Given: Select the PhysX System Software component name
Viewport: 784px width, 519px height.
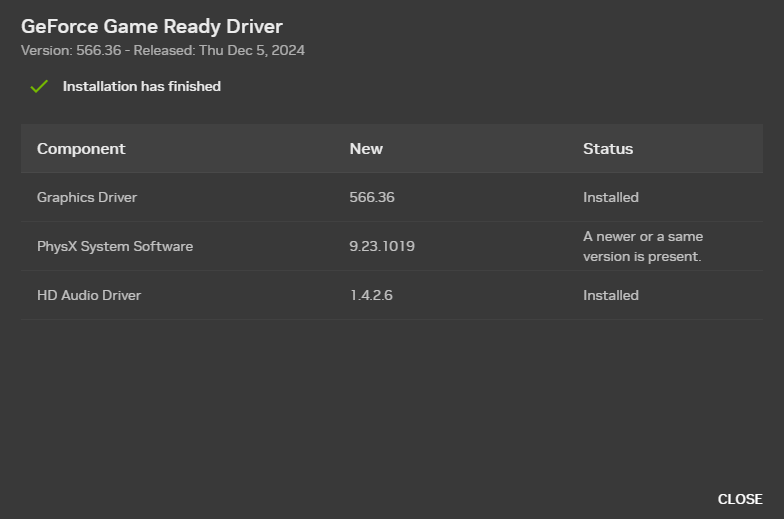Looking at the screenshot, I should tap(115, 246).
